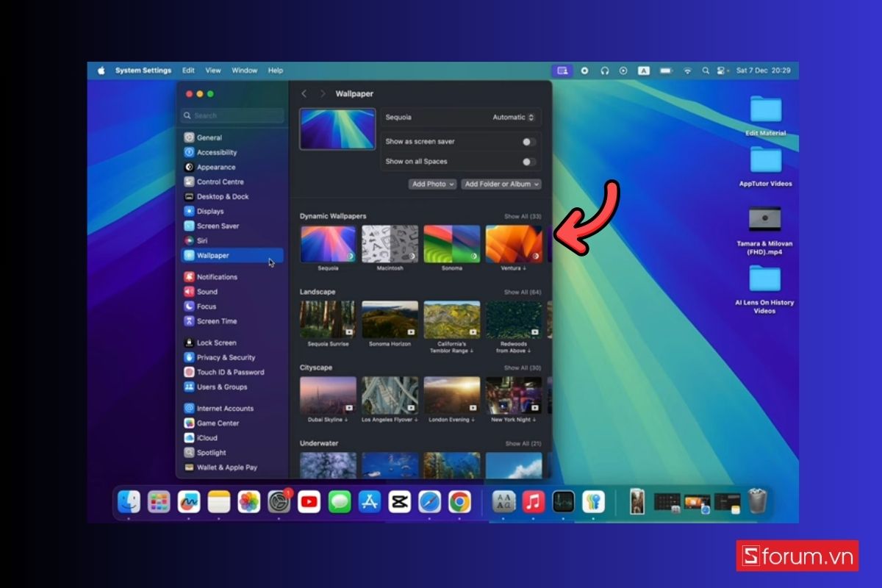Open the Add Photo dropdown
This screenshot has width=882, height=588.
tap(432, 184)
